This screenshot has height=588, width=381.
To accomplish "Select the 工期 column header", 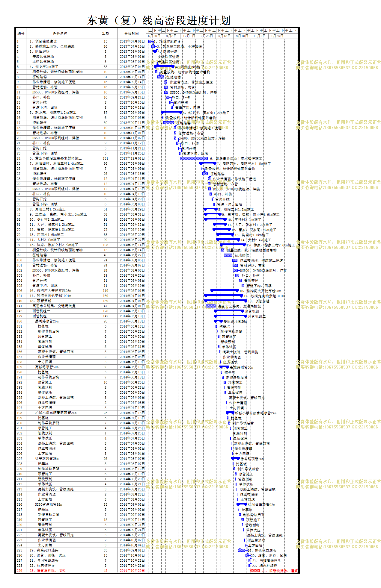I will [106, 34].
